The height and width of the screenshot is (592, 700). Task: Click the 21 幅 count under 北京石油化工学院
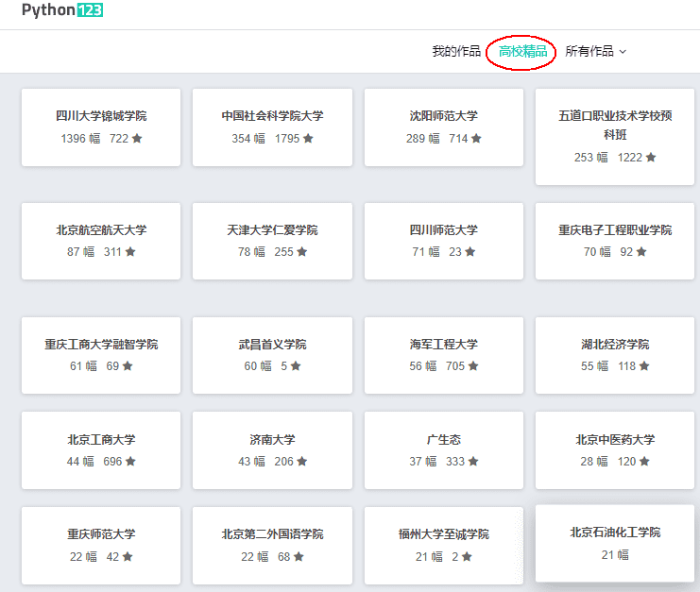(x=615, y=555)
